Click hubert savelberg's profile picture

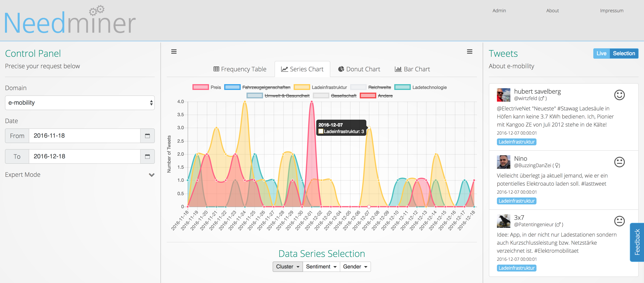(503, 95)
